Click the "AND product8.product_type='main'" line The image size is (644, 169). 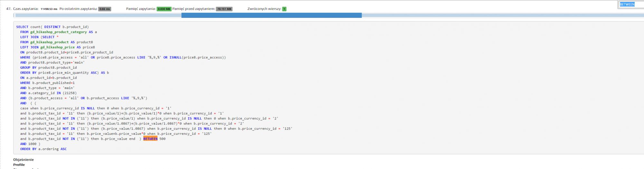pyautogui.click(x=52, y=63)
